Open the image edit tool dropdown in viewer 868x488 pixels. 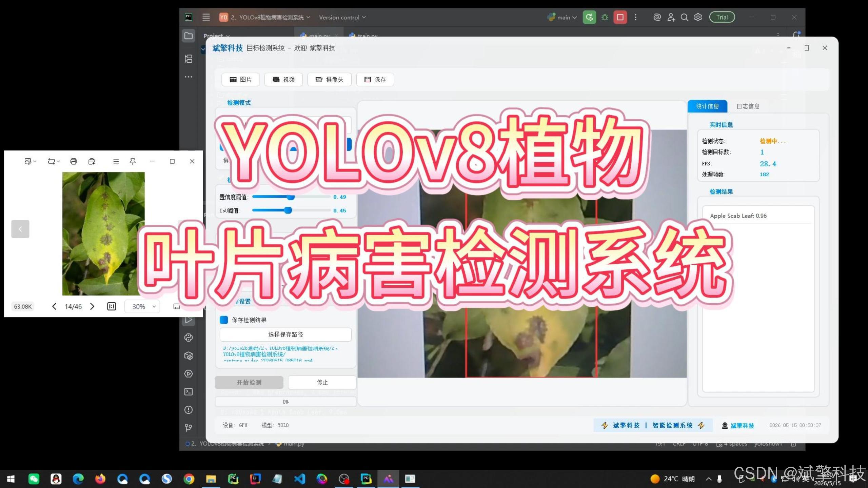pos(31,161)
